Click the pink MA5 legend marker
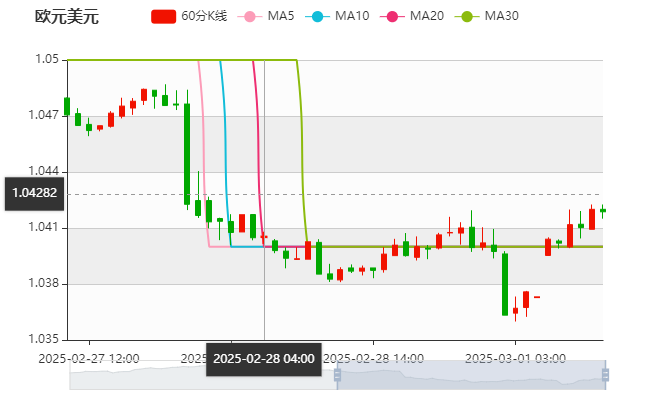The height and width of the screenshot is (400, 670). pyautogui.click(x=249, y=16)
